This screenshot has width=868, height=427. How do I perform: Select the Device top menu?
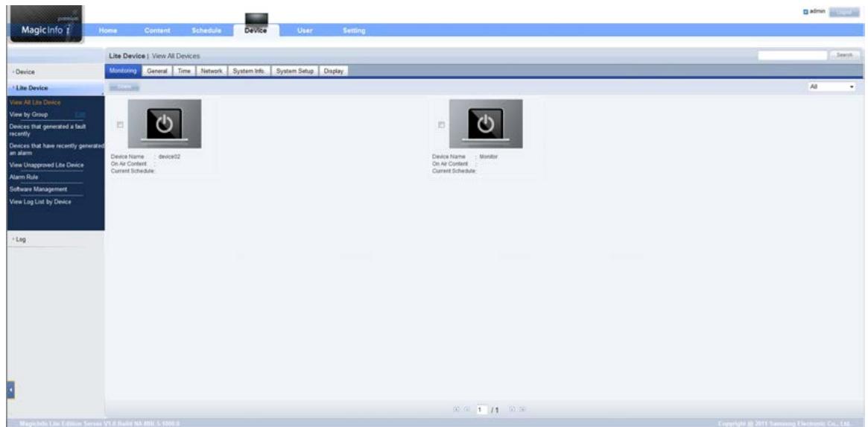coord(256,31)
